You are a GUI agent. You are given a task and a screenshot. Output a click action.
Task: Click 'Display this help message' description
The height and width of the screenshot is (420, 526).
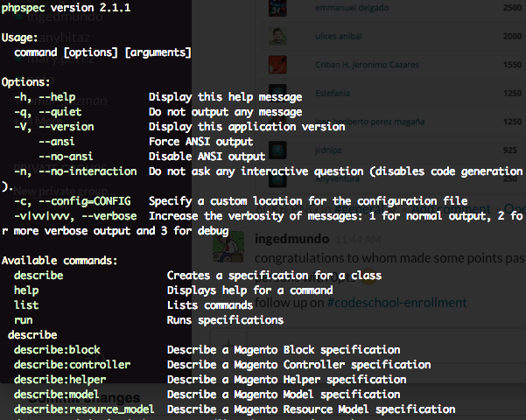click(226, 97)
